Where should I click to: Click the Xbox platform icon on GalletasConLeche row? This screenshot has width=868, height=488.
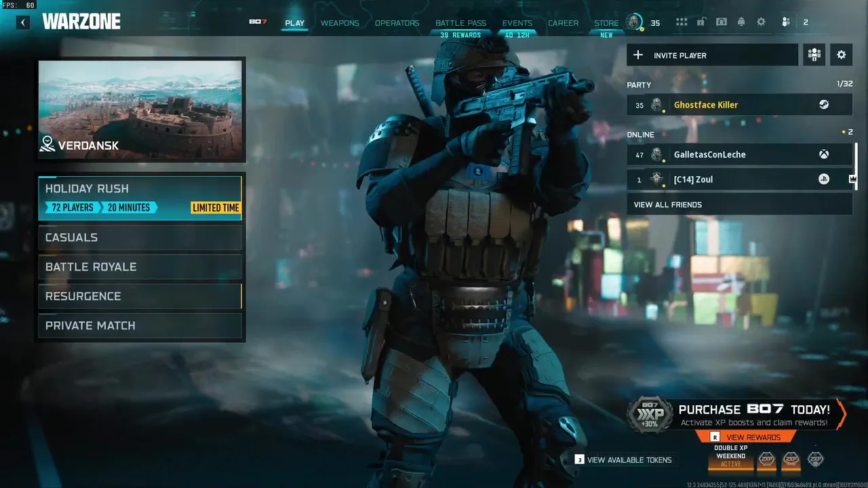coord(823,155)
